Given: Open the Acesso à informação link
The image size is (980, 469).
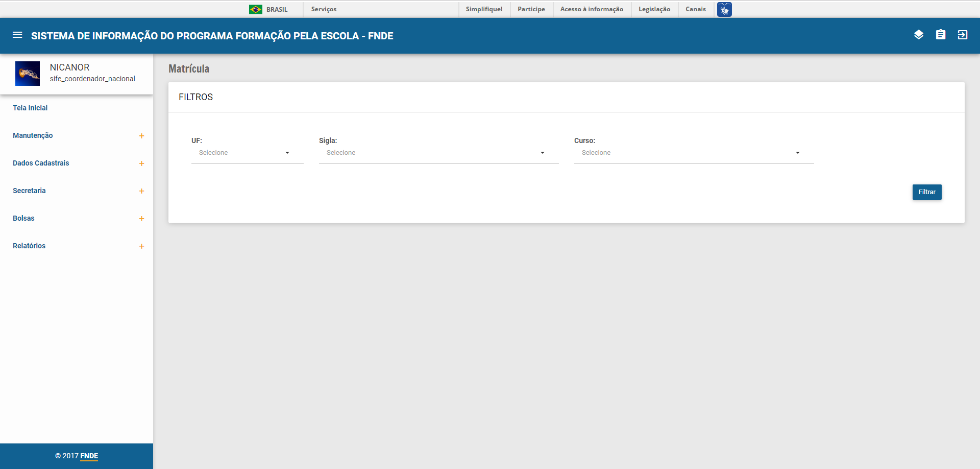Looking at the screenshot, I should point(592,9).
